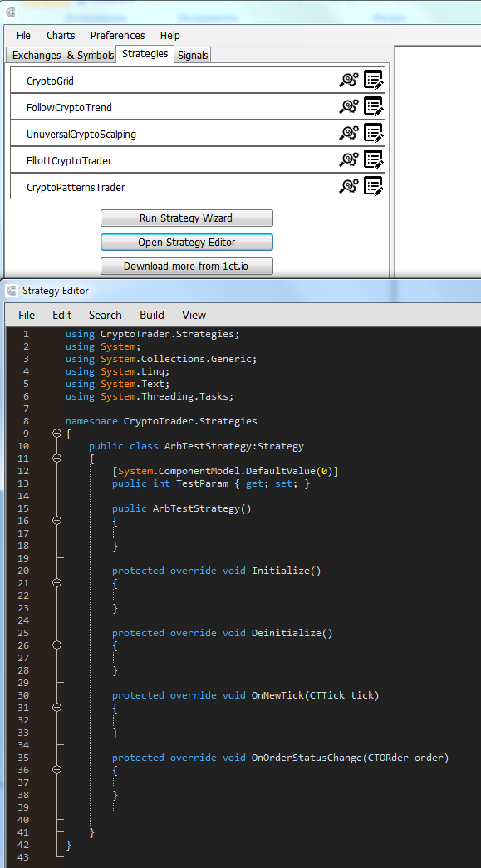Click the OnOrderStatusChange method signature
The height and width of the screenshot is (868, 481).
tap(280, 758)
